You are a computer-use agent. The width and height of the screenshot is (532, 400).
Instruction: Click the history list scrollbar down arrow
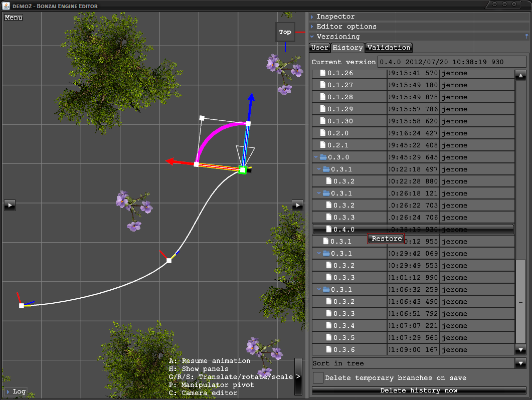pyautogui.click(x=521, y=350)
